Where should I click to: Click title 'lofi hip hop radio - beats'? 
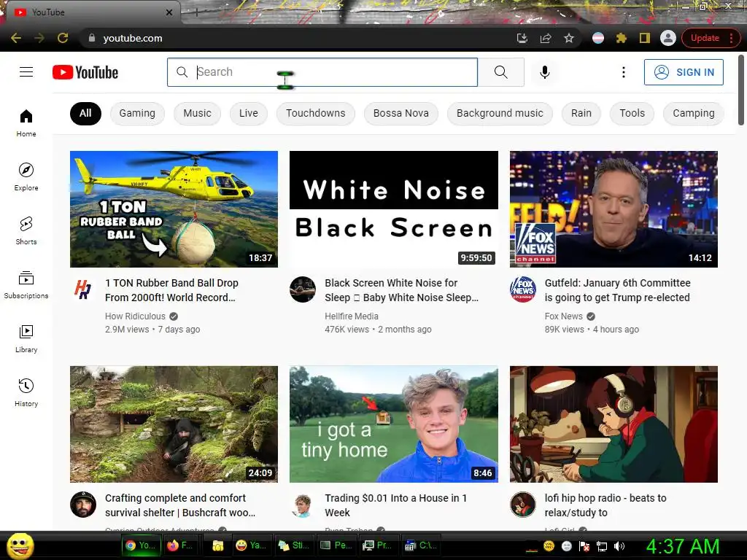click(x=605, y=505)
